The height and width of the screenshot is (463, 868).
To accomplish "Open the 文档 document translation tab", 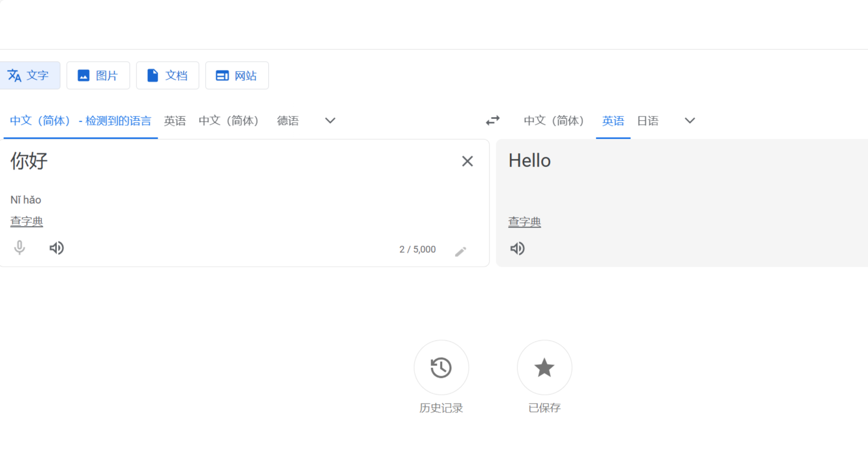I will pyautogui.click(x=167, y=75).
